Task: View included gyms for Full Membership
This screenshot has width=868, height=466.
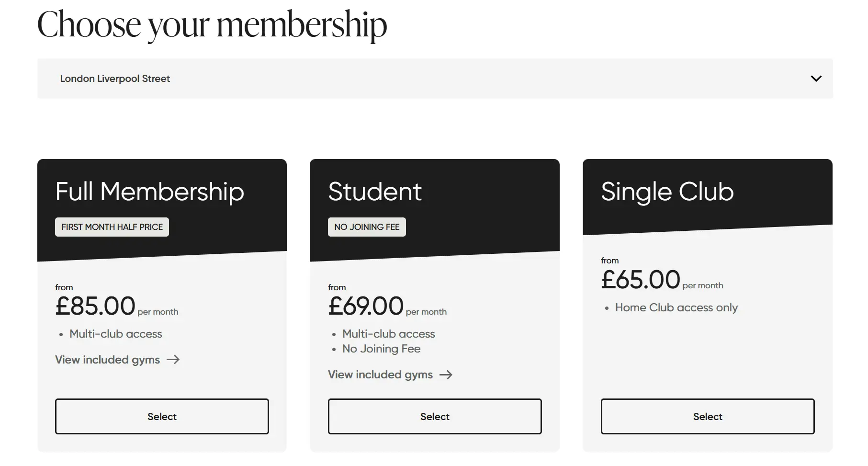Action: click(108, 360)
